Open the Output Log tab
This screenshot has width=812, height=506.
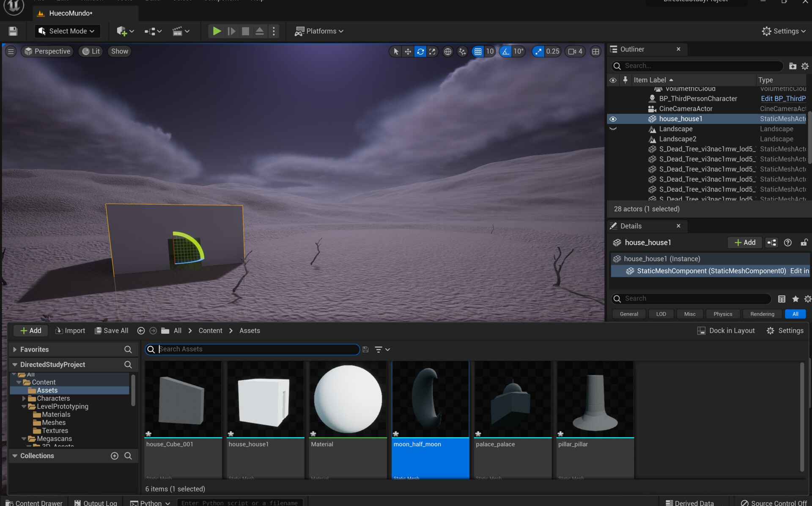pos(96,503)
